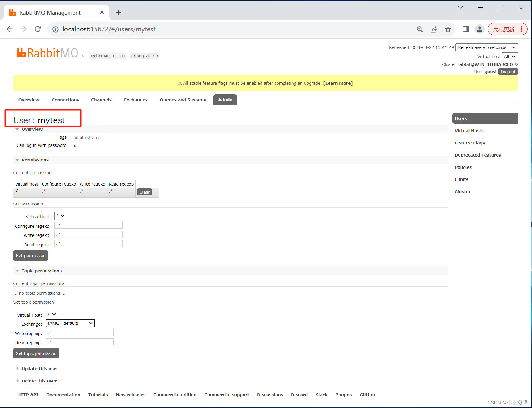Image resolution: width=532 pixels, height=408 pixels.
Task: Click the Set topic permission button
Action: 36,353
